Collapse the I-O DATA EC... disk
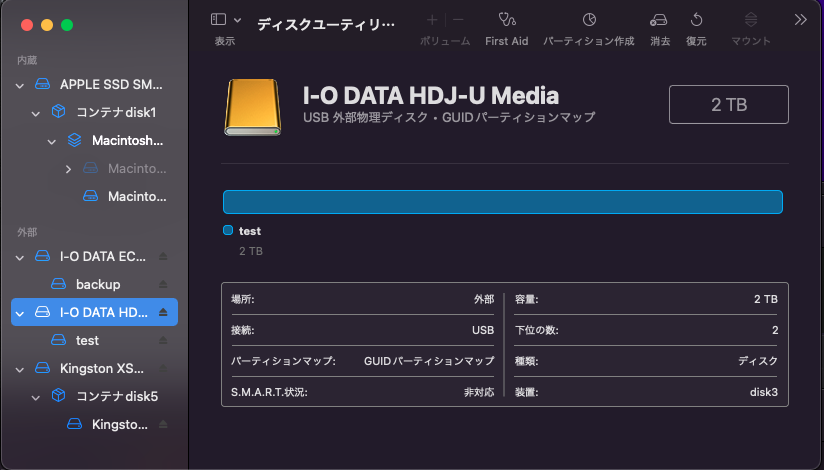The image size is (824, 470). tap(20, 258)
